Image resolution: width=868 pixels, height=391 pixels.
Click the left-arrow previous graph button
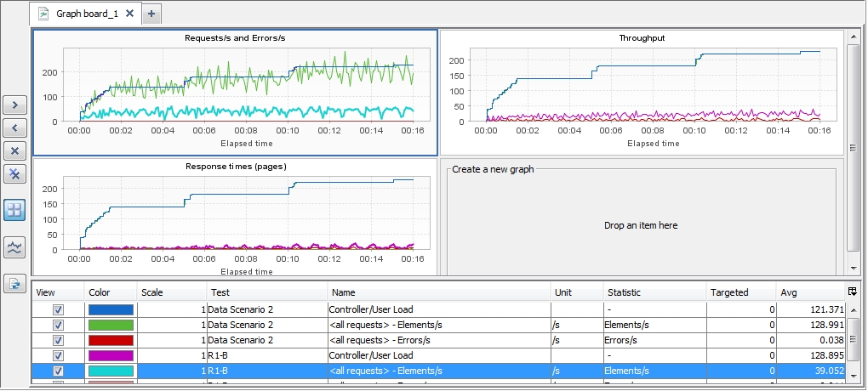14,127
